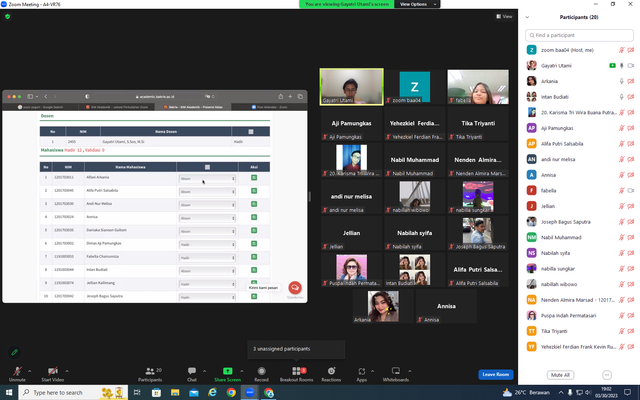Open File Explorer from the taskbar
The height and width of the screenshot is (400, 640).
pos(175,392)
